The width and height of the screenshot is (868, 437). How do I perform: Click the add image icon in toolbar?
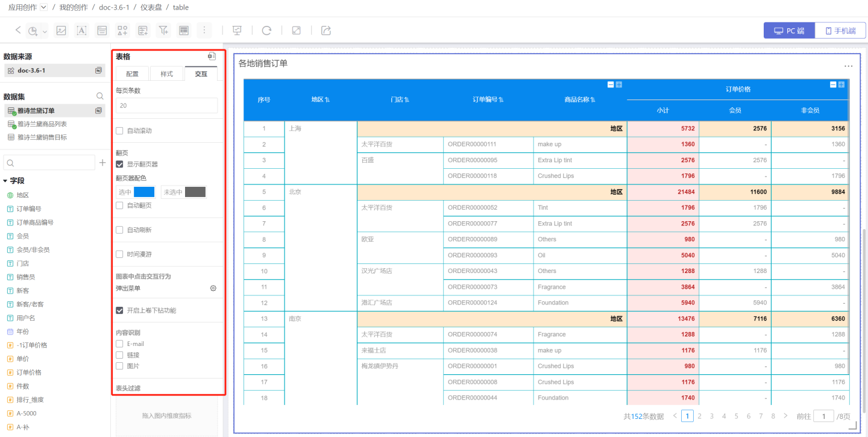tap(61, 31)
